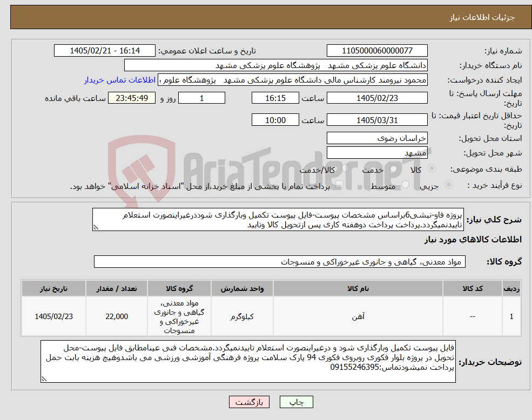Click the نام کالا column header
This screenshot has height=420, width=532.
358,288
